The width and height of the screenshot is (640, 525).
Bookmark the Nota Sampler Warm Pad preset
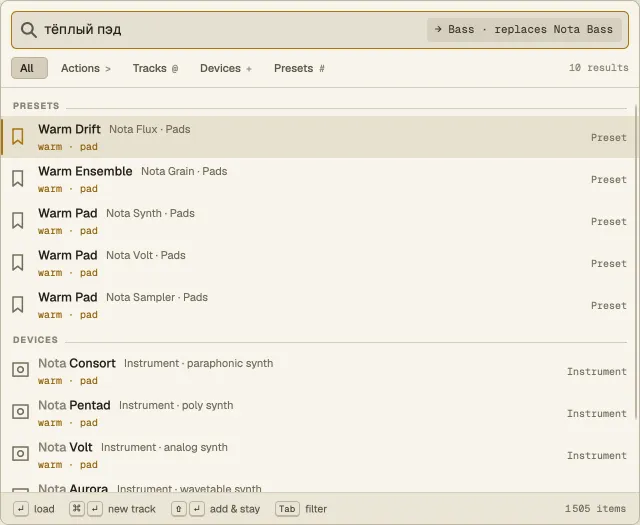pyautogui.click(x=18, y=305)
